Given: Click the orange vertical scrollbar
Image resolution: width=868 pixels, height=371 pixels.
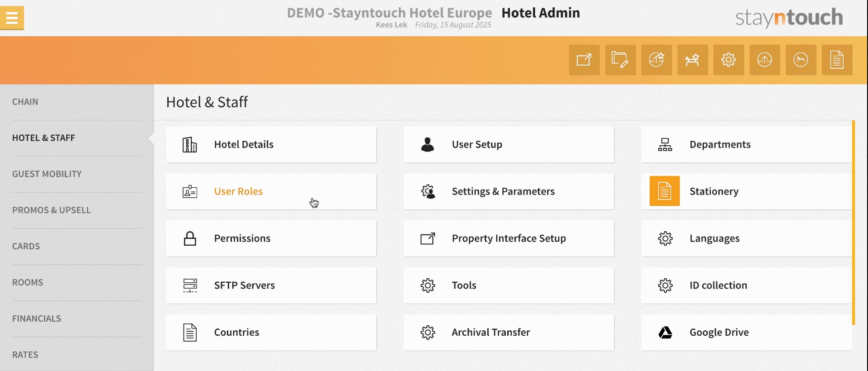Looking at the screenshot, I should (x=854, y=223).
